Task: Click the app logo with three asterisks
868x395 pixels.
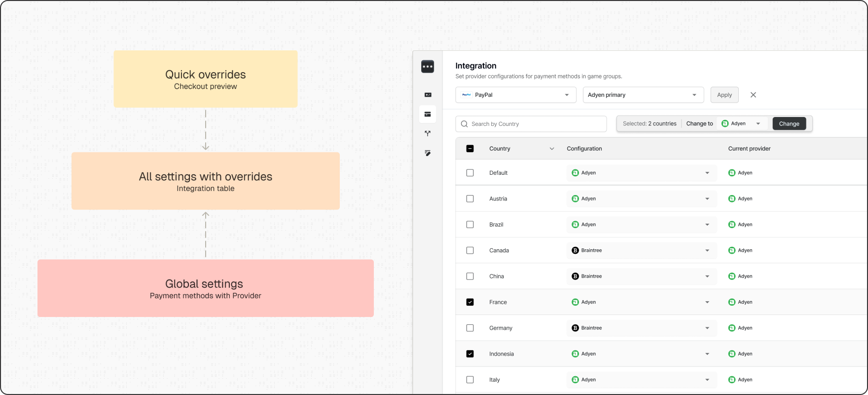Action: pyautogui.click(x=428, y=67)
